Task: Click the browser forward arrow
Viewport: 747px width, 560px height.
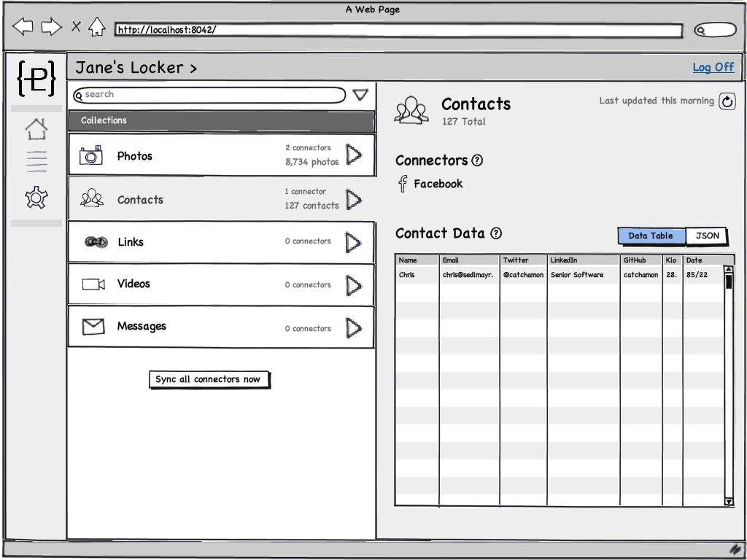Action: (52, 27)
